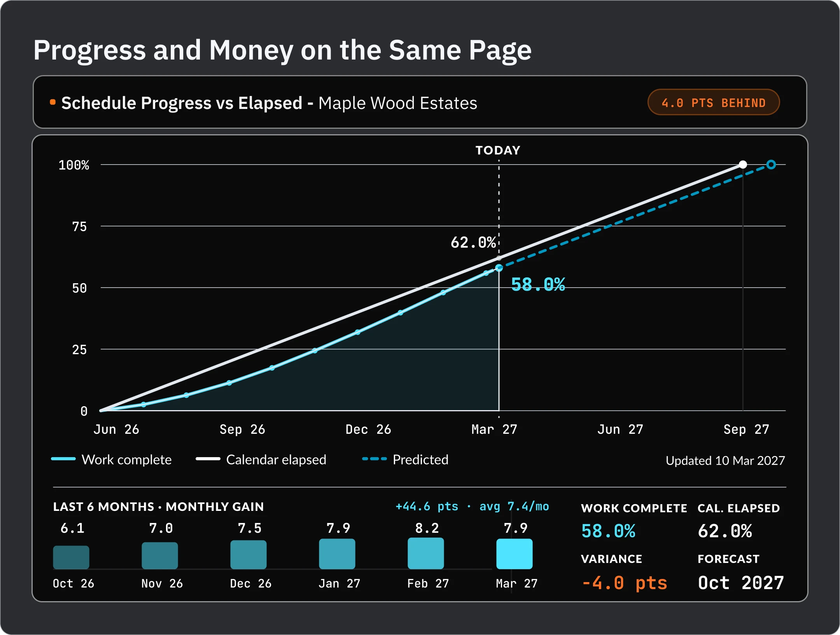Click the 50 y-axis label
Screen dimensions: 840x635
point(79,288)
